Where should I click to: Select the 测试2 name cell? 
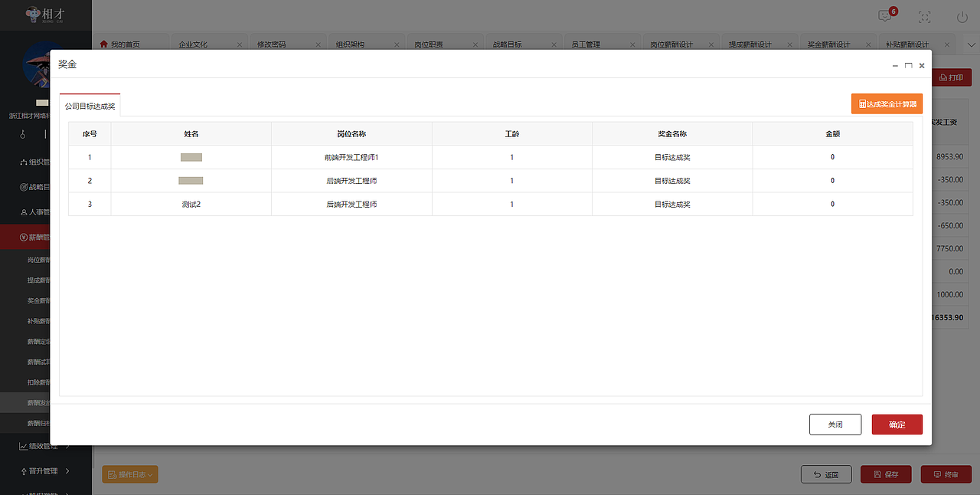tap(191, 205)
